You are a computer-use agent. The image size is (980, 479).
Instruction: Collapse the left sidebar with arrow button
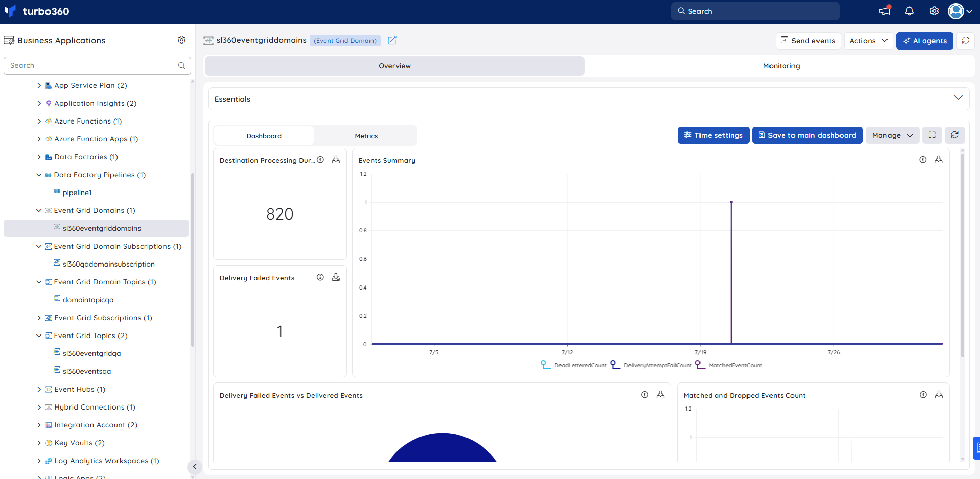[x=195, y=467]
